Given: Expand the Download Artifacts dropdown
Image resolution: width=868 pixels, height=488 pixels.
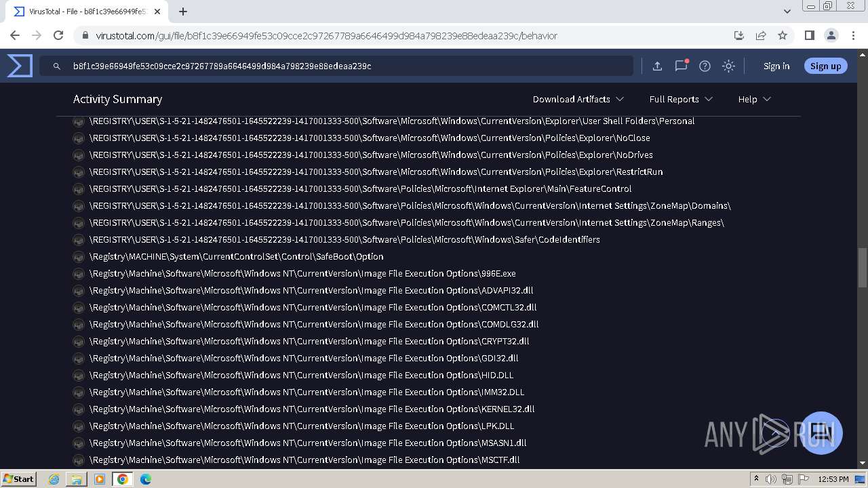Looking at the screenshot, I should click(x=578, y=99).
